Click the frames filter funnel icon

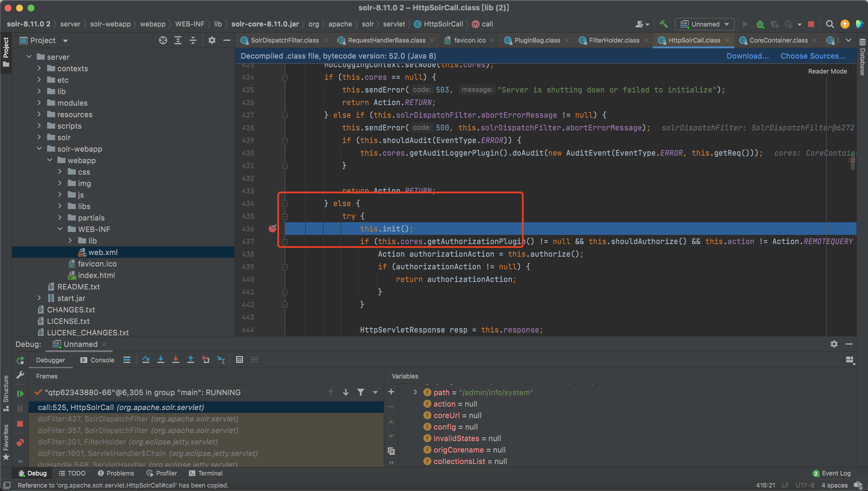click(360, 392)
